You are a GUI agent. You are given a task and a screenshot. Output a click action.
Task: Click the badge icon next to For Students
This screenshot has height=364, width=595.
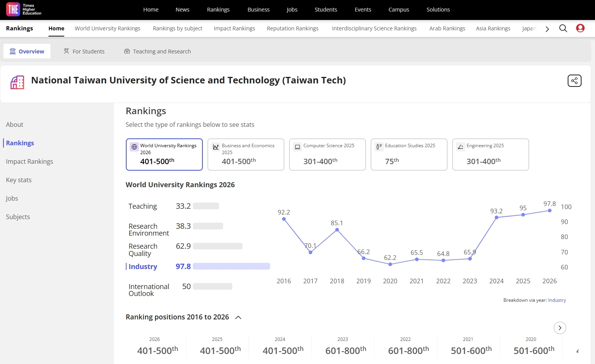[66, 51]
